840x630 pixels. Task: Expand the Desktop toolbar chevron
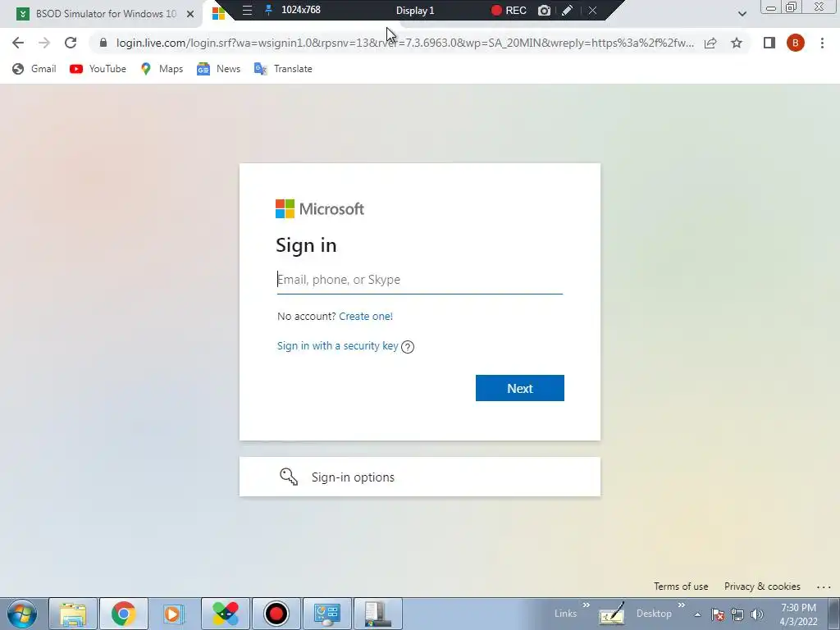pyautogui.click(x=682, y=605)
